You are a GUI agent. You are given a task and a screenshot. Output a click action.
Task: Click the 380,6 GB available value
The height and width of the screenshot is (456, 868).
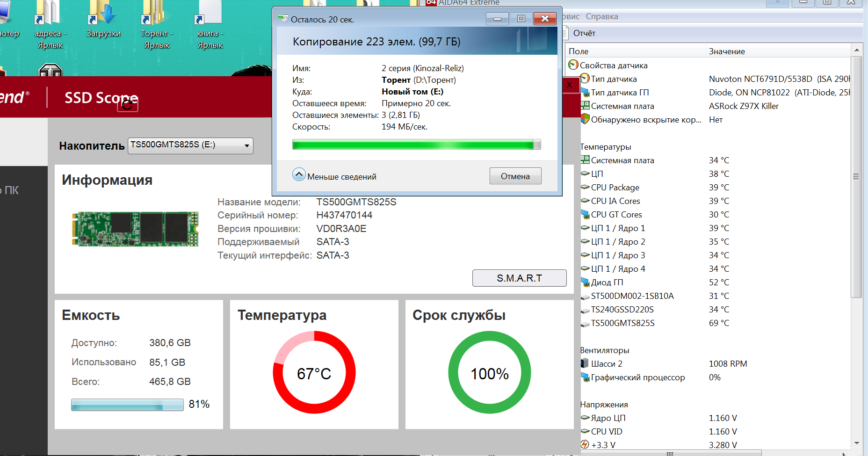coord(170,343)
